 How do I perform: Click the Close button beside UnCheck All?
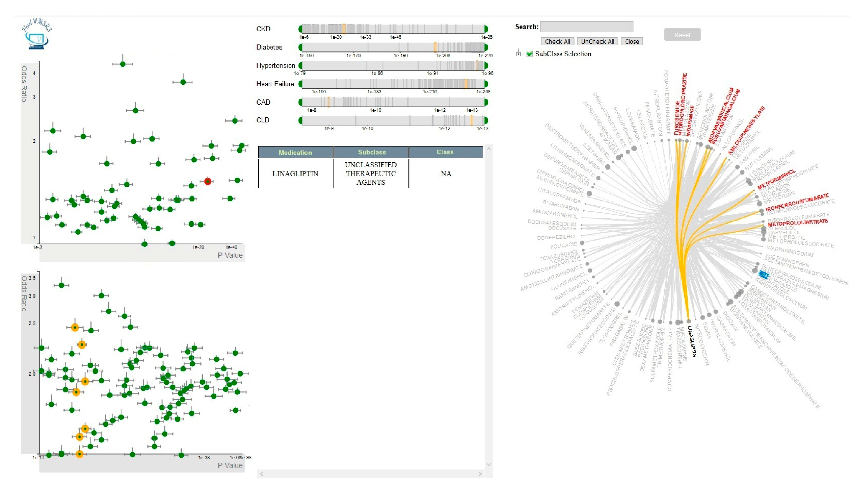631,42
